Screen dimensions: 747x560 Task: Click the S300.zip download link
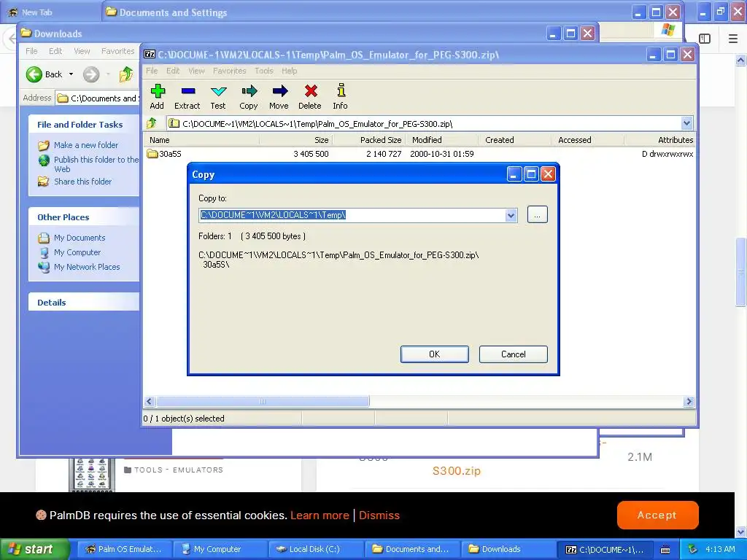point(457,470)
